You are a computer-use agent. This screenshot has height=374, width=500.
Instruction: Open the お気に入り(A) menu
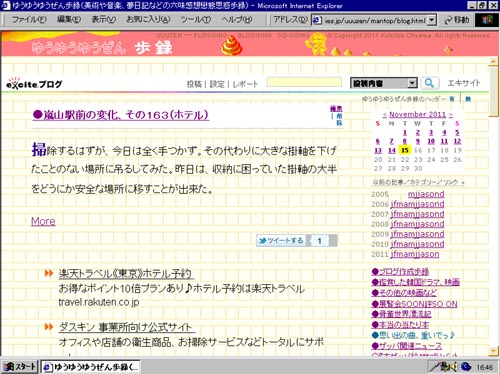click(148, 20)
